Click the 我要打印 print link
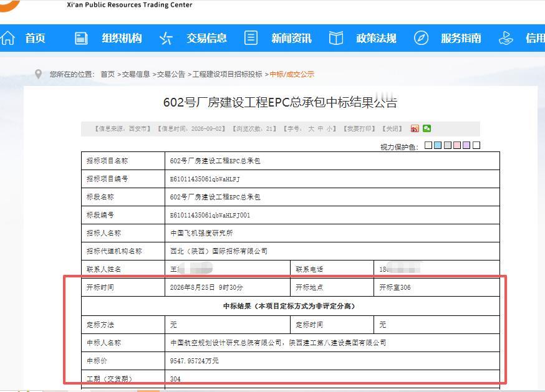 pyautogui.click(x=359, y=128)
